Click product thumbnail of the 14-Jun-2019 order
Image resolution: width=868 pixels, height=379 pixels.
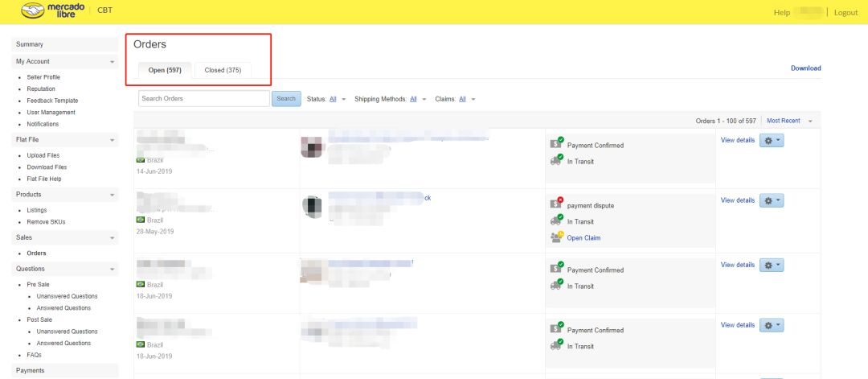pyautogui.click(x=312, y=146)
